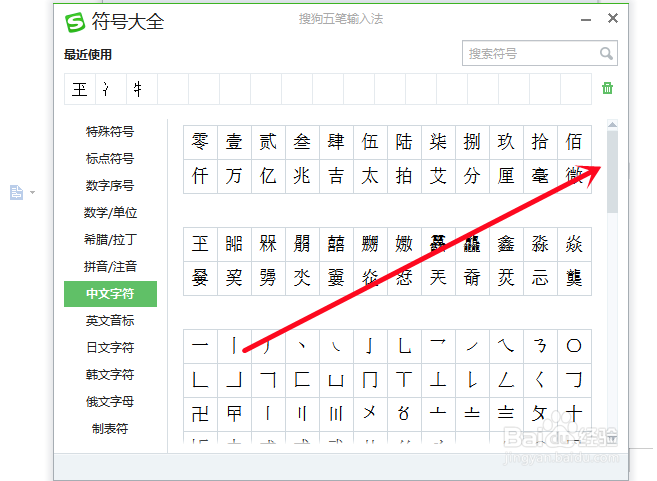Insert the character 玖
The image size is (657, 481).
tap(506, 142)
